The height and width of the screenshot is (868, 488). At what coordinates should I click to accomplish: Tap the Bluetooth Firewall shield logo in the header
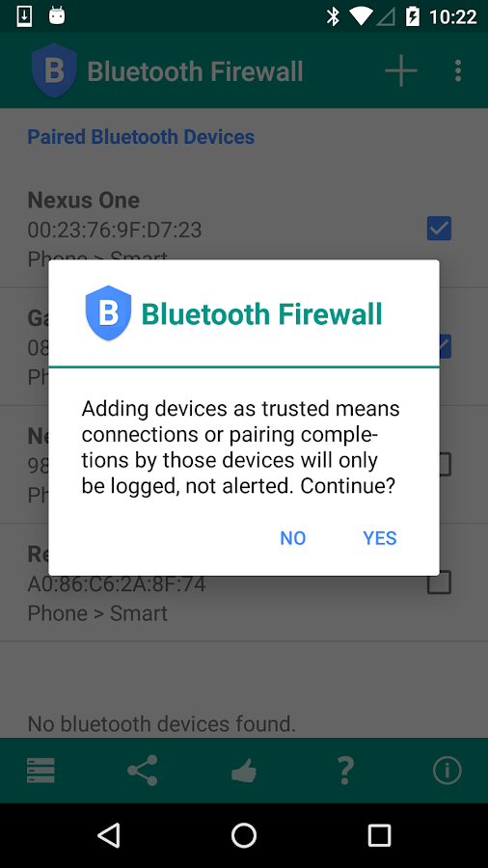tap(54, 70)
